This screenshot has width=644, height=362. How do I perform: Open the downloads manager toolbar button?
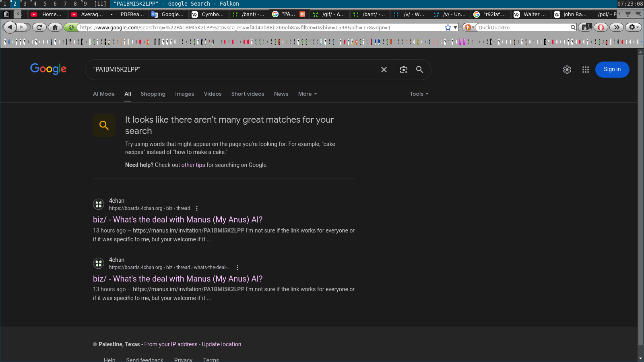(585, 27)
